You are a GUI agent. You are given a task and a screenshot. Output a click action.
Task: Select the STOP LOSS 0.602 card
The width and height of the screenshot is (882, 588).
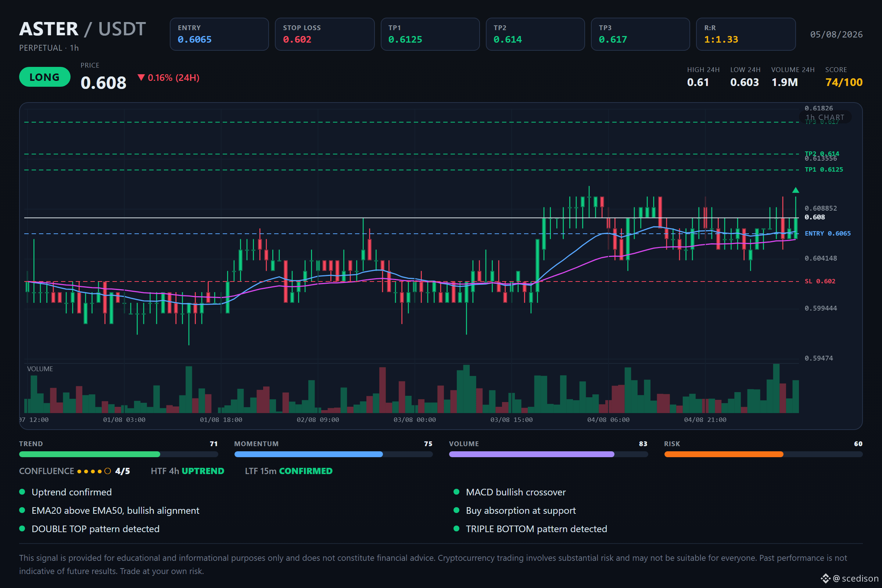click(325, 34)
